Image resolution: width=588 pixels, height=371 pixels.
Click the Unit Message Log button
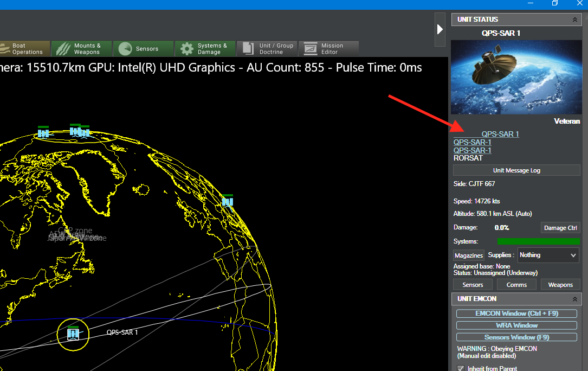(516, 170)
